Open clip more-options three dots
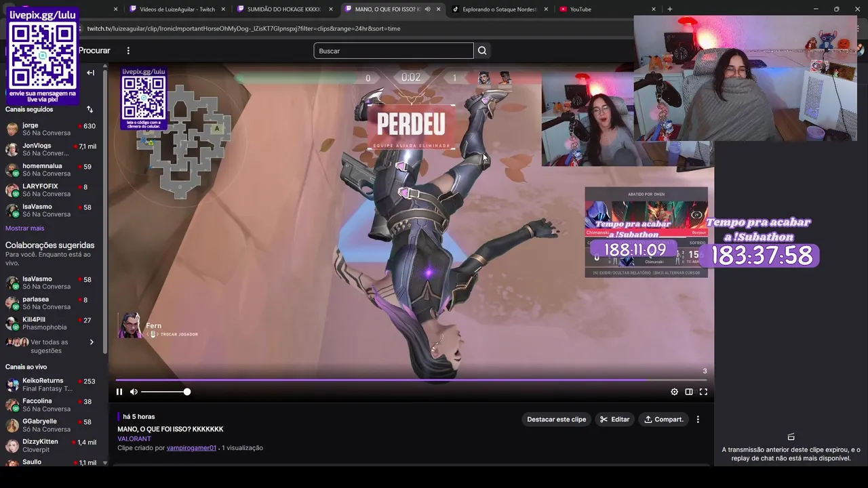Screen dimensions: 868x488 pos(698,420)
